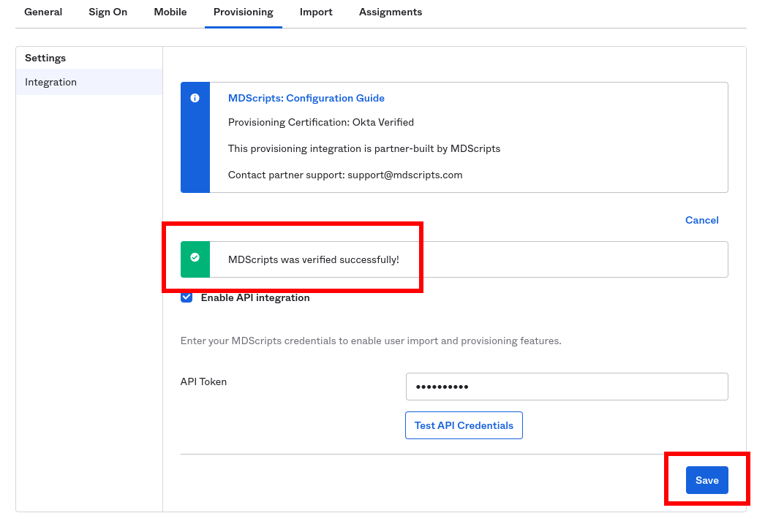765x532 pixels.
Task: Click 'Provisioning Certification: Okta Verified' text
Action: coord(321,122)
